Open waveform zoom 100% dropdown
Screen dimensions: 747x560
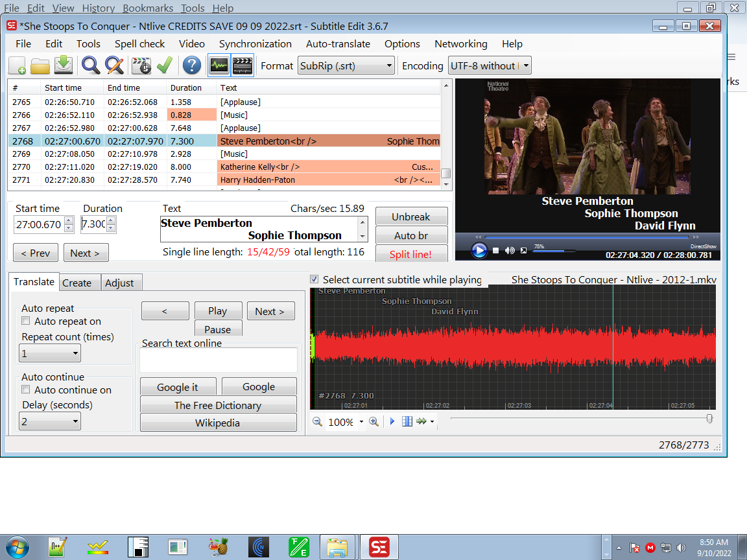click(361, 422)
